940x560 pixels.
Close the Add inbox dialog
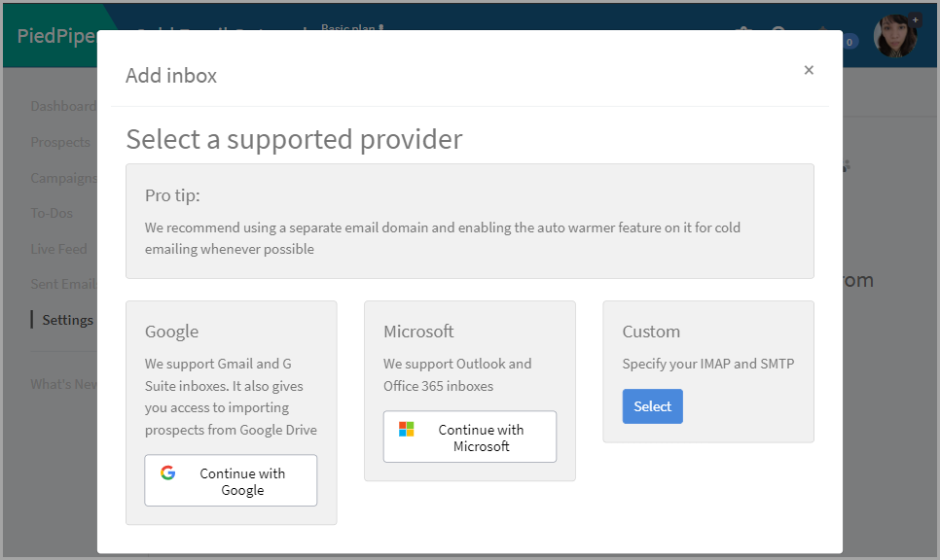click(x=809, y=70)
